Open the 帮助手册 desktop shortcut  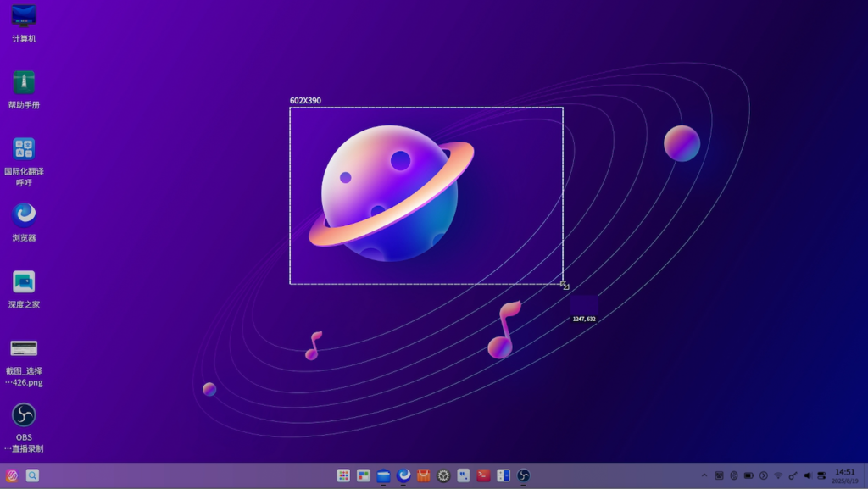[x=24, y=83]
